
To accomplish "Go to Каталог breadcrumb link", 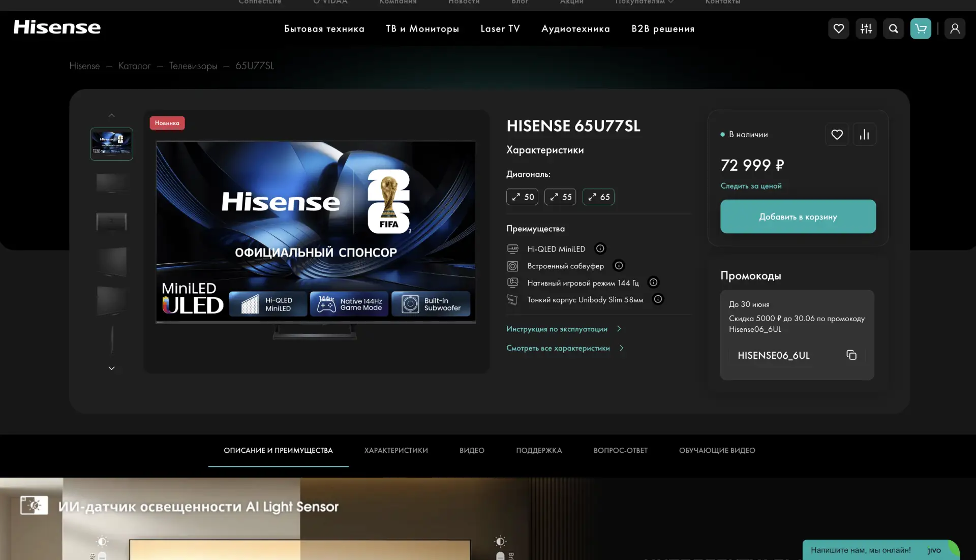I will tap(134, 66).
